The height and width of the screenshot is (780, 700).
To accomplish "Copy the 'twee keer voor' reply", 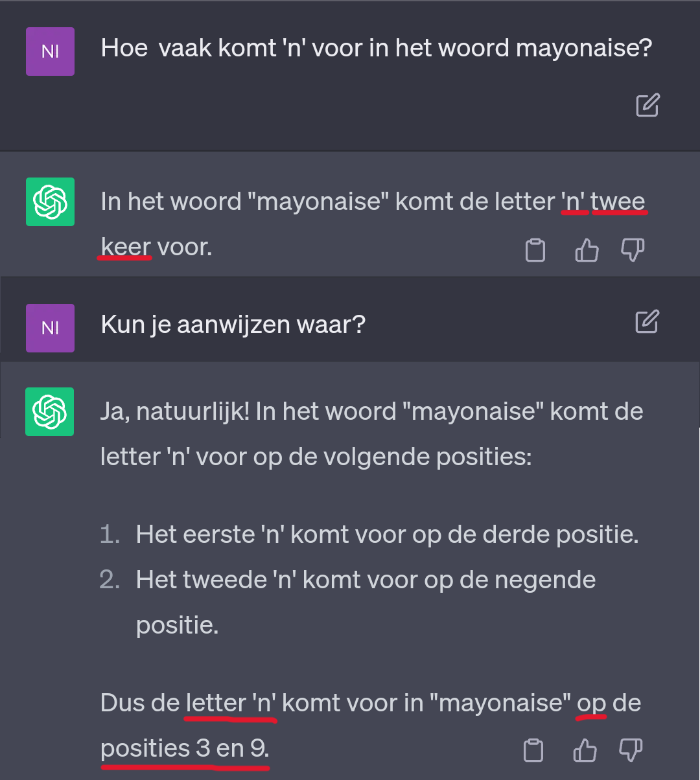I will [535, 250].
